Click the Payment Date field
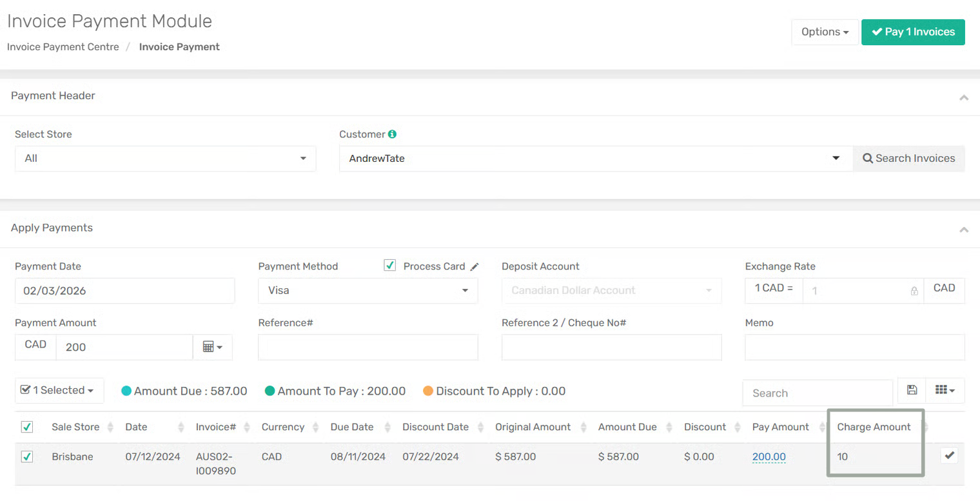 [124, 291]
